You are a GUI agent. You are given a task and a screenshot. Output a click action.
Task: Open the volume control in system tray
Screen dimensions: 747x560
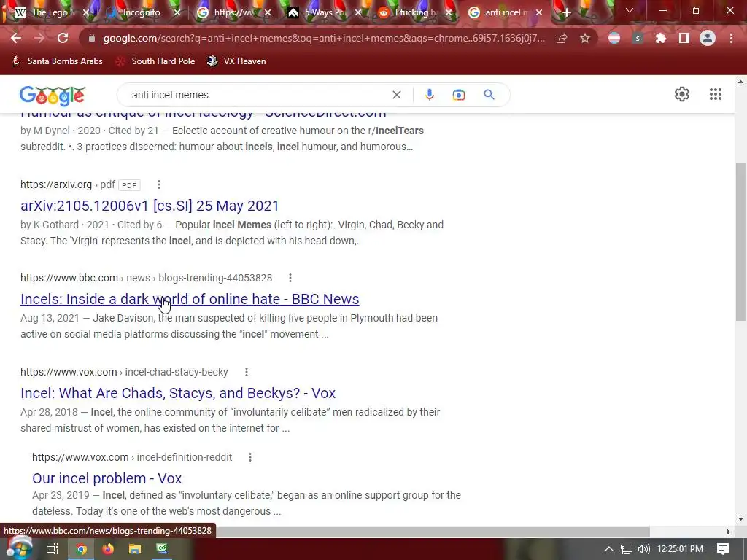643,549
